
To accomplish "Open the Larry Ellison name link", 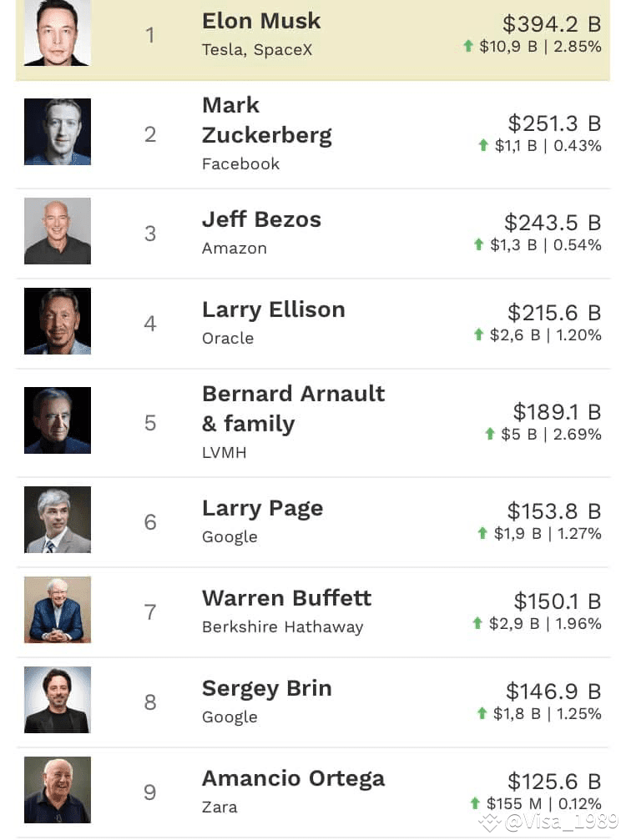I will 273,310.
